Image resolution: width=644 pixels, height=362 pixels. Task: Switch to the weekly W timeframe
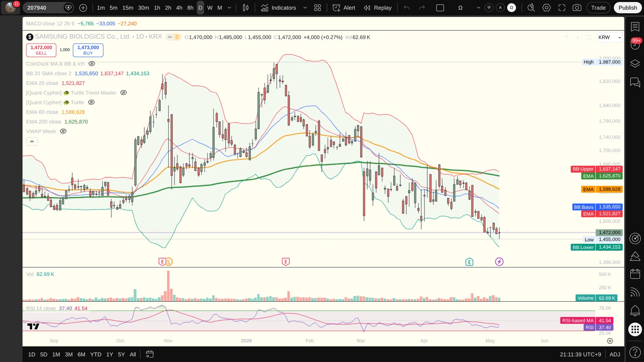coord(210,8)
